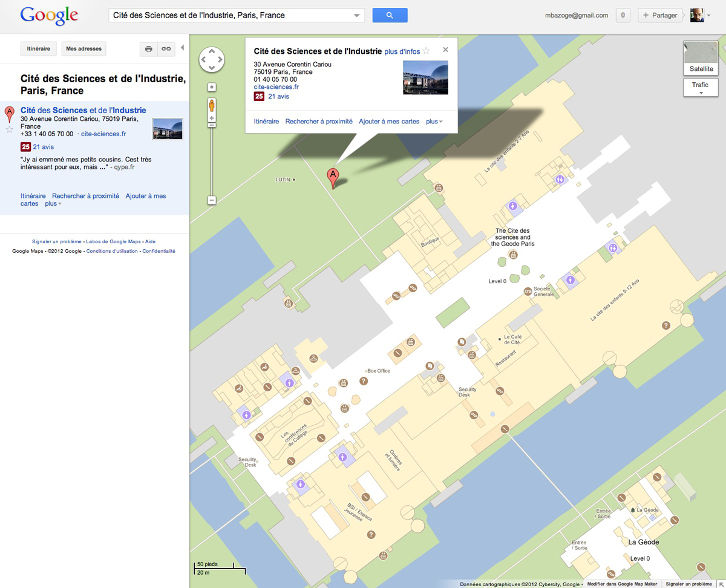This screenshot has width=726, height=588.
Task: Click the Security Desk label near Restaurant
Action: [x=468, y=392]
